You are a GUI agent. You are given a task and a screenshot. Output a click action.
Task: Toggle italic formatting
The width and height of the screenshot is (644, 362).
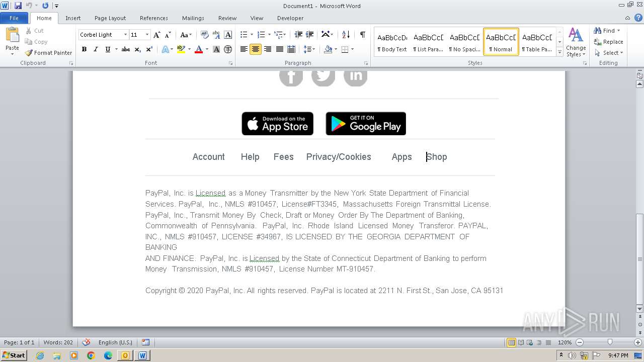96,49
